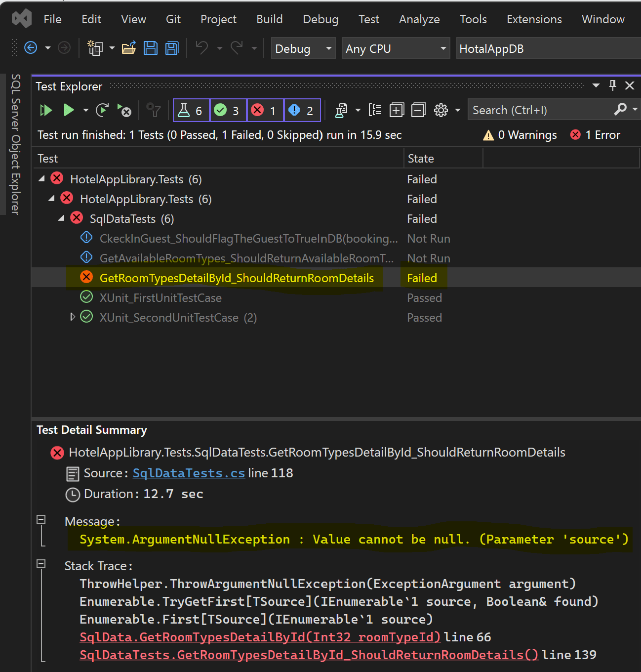Viewport: 641px width, 672px height.
Task: Click the Expand All tests icon
Action: [x=397, y=110]
